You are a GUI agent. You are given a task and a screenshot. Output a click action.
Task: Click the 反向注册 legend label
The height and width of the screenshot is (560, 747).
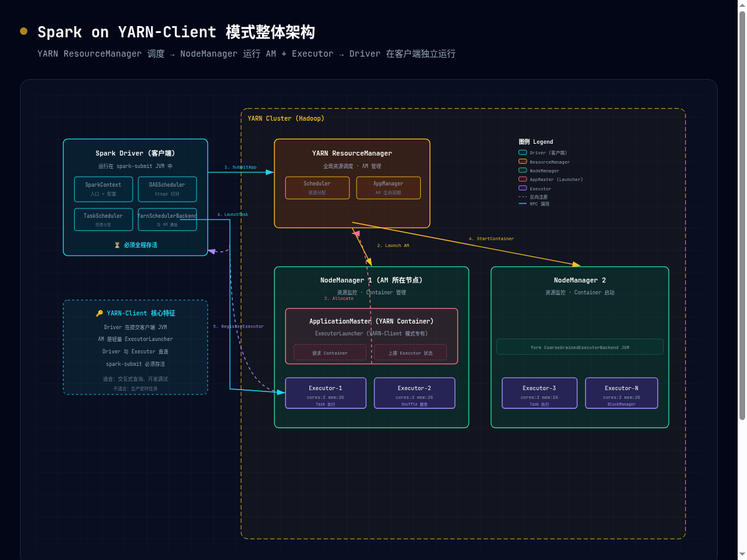[538, 197]
